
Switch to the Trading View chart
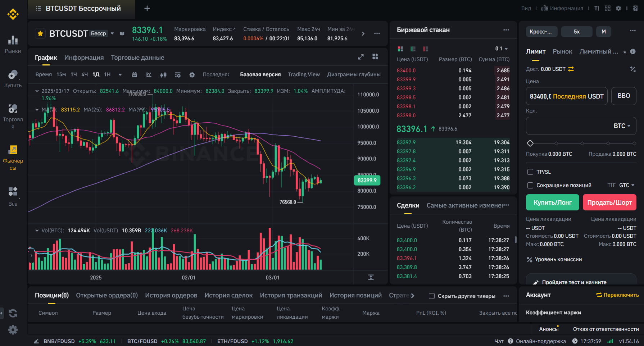coord(304,74)
